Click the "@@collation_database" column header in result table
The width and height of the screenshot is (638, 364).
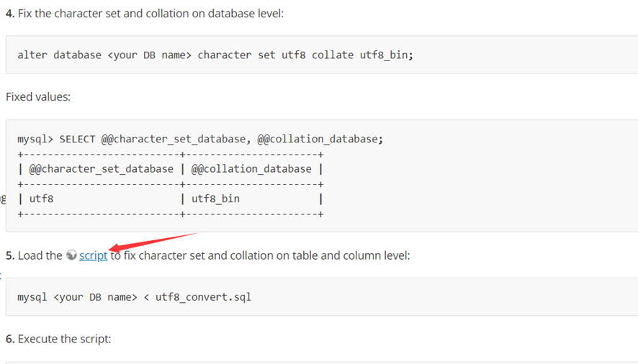tap(251, 169)
